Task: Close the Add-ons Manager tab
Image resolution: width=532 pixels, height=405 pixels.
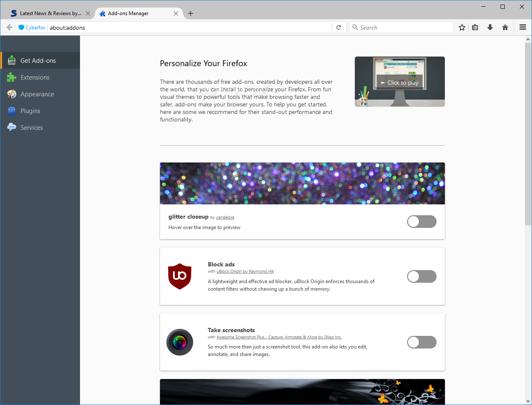Action: click(176, 13)
